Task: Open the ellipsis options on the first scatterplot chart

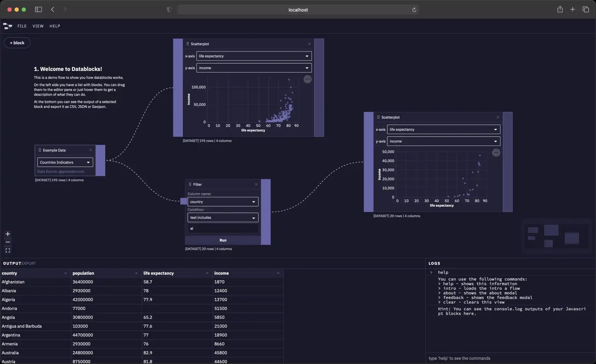Action: 307,79
